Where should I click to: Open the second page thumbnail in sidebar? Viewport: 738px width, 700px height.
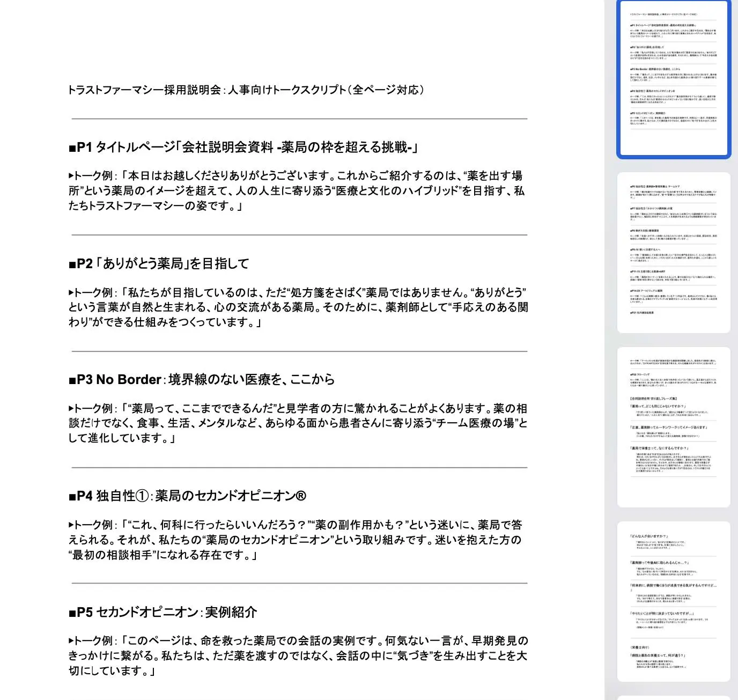[x=674, y=252]
